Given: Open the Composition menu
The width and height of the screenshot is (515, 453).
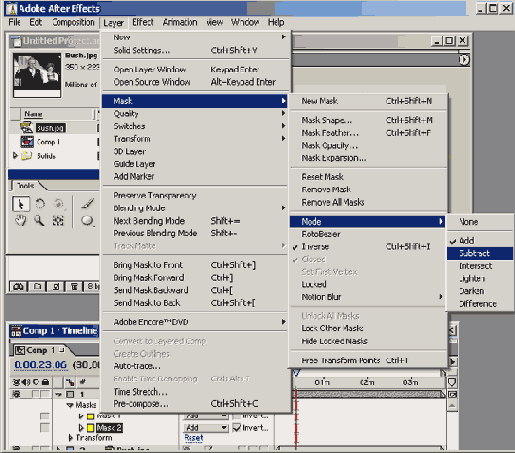Looking at the screenshot, I should [x=73, y=22].
